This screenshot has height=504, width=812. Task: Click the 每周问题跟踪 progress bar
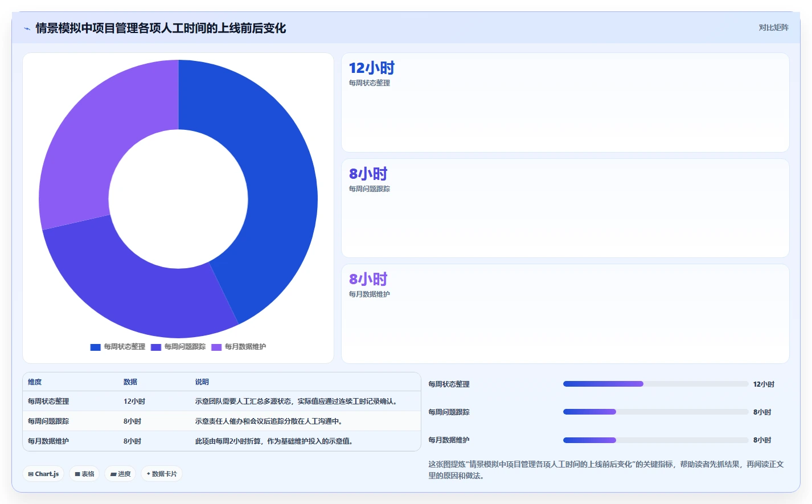(x=655, y=412)
